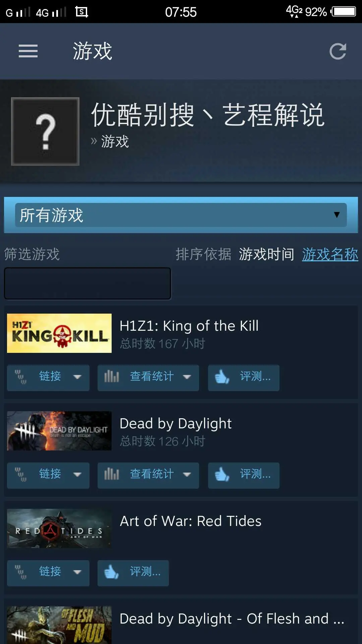362x644 pixels.
Task: Click thumbs-up review icon for H1Z1
Action: 222,377
